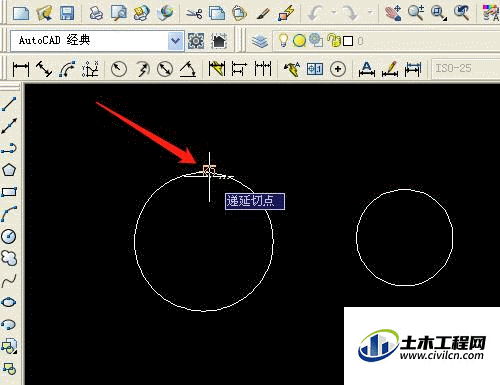This screenshot has height=385, width=500.
Task: Click the Tolerance tool icon
Action: pyautogui.click(x=315, y=69)
